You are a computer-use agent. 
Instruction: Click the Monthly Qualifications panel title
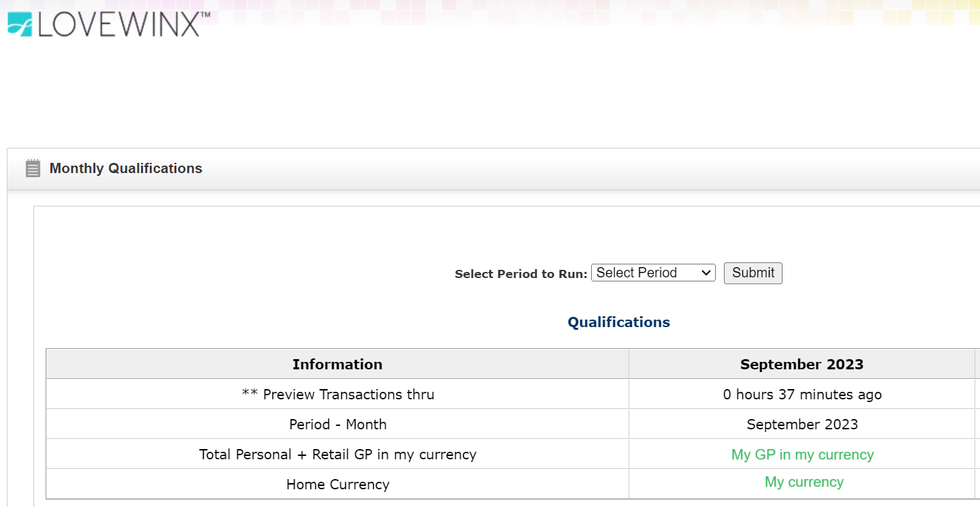pos(126,168)
